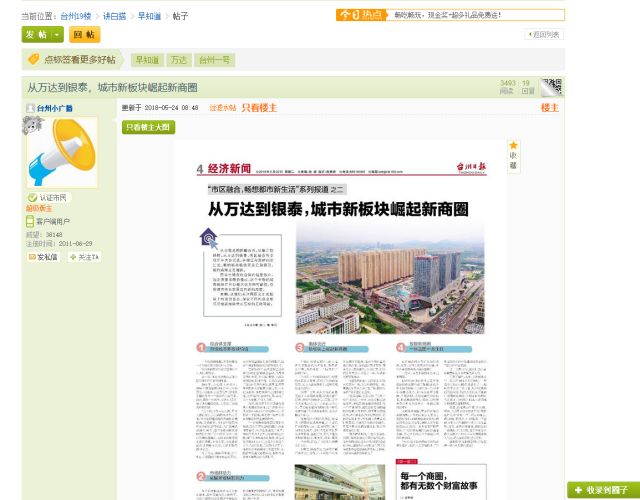
Task: Open the megaphone avatar image
Action: (62, 153)
